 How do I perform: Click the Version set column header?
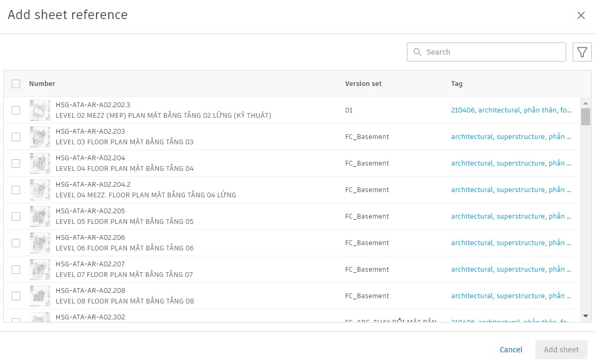pyautogui.click(x=363, y=84)
